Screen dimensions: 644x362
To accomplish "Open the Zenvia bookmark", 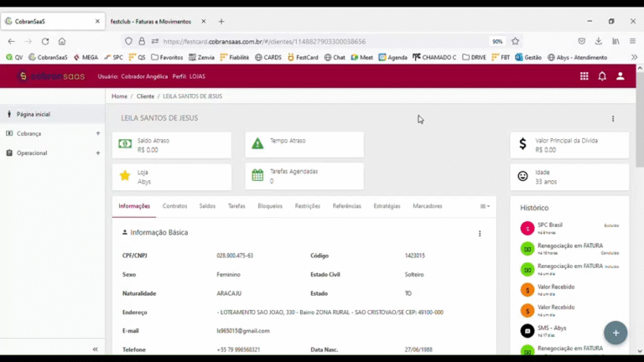I will 201,58.
